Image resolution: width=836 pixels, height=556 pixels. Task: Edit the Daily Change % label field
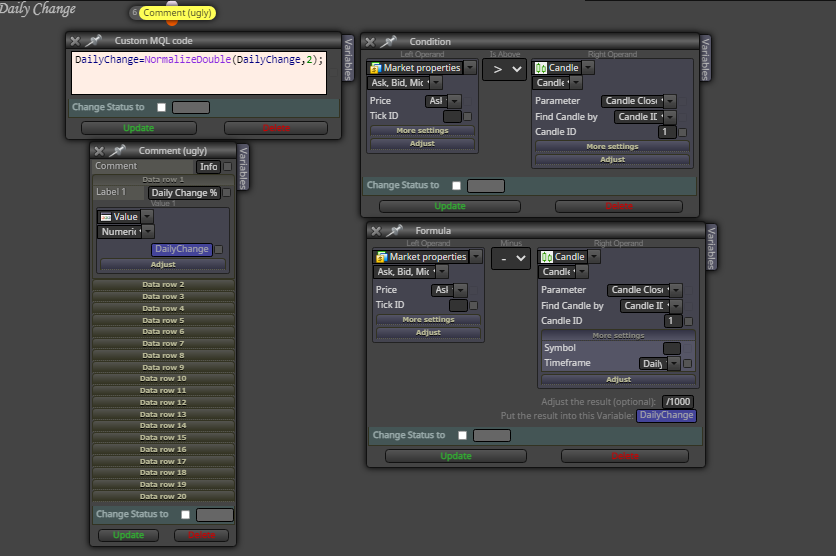pos(184,193)
